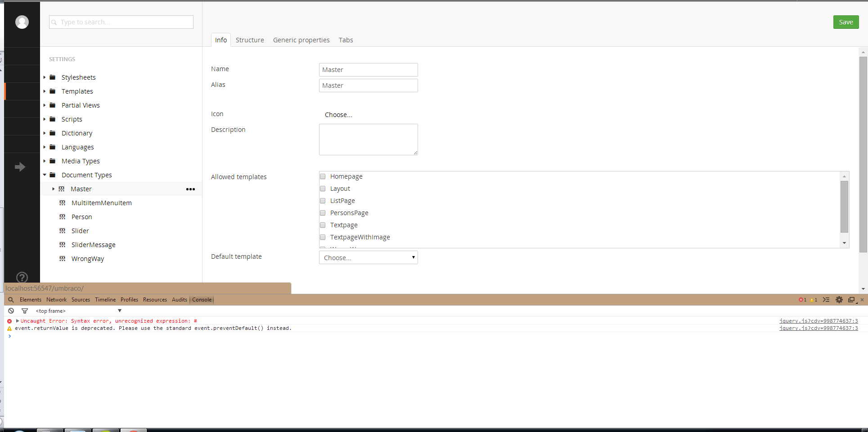
Task: Click the Dictionary folder icon
Action: coord(53,133)
